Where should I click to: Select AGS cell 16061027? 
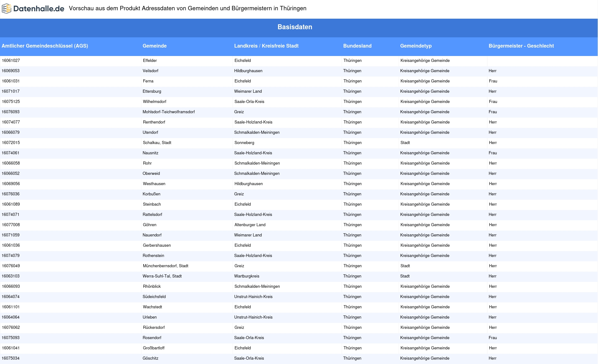tap(11, 61)
